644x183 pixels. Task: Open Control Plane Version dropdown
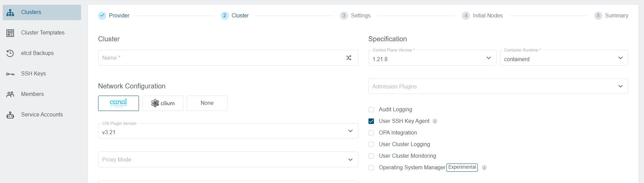tap(432, 58)
